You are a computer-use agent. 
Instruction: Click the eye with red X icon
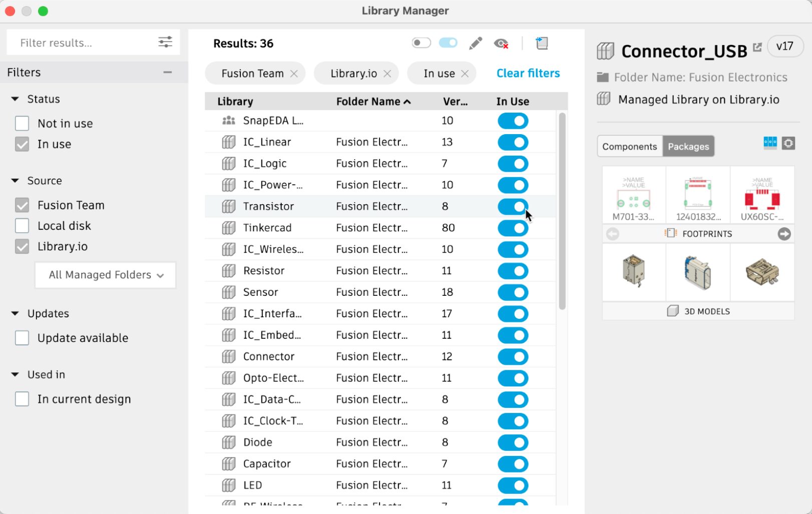pos(501,44)
